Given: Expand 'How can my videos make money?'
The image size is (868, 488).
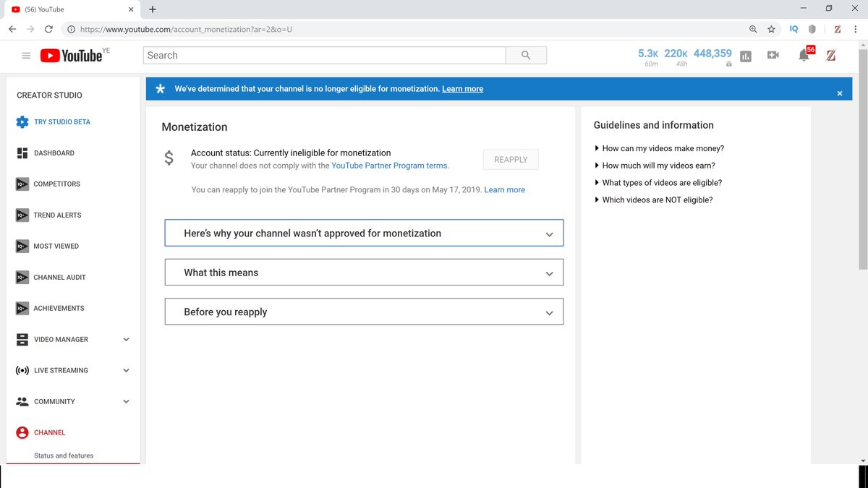Looking at the screenshot, I should click(x=659, y=148).
